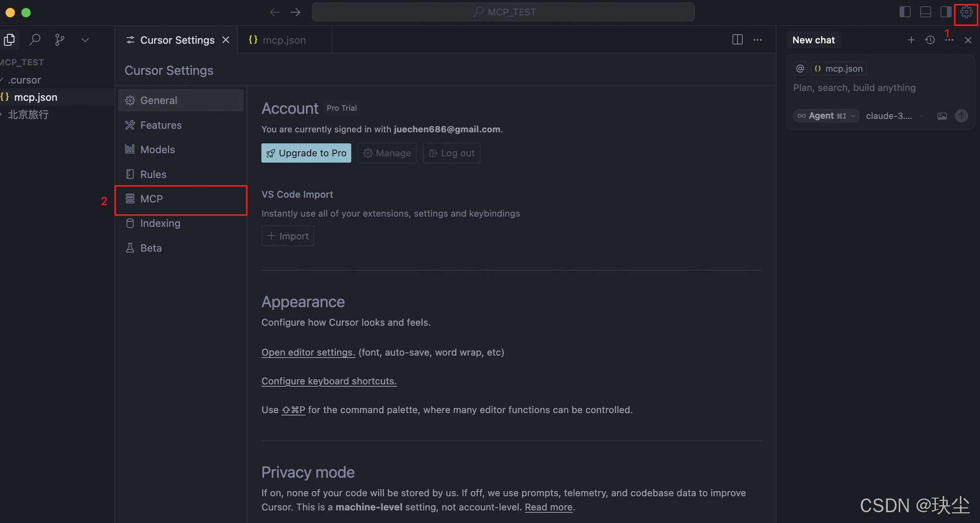Select New chat tab
The width and height of the screenshot is (980, 523).
813,40
